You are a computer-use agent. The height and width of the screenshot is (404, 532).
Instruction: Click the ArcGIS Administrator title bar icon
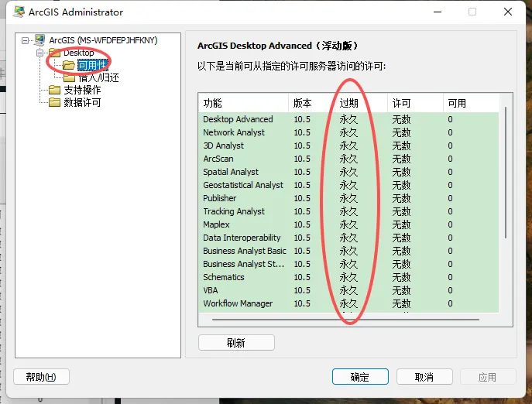(x=19, y=12)
